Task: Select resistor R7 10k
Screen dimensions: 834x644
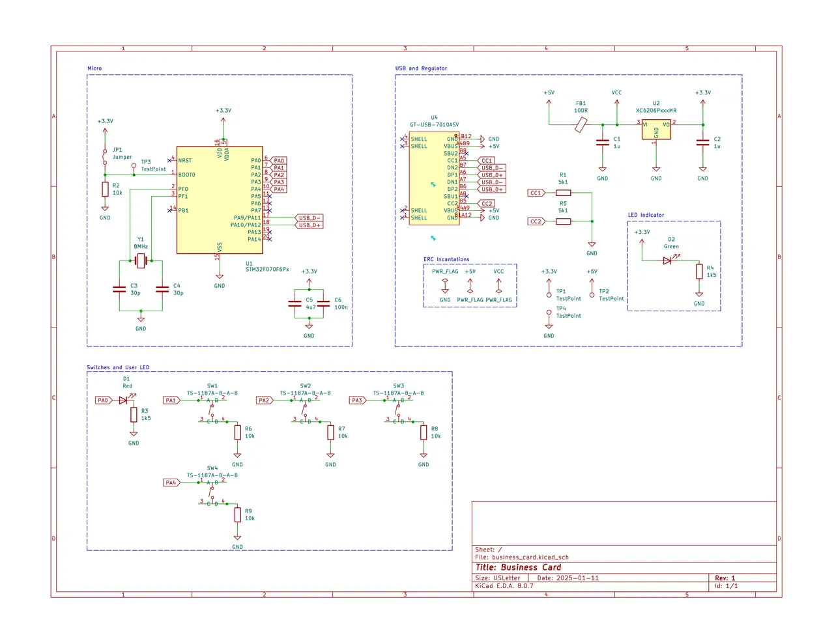Action: pyautogui.click(x=331, y=432)
